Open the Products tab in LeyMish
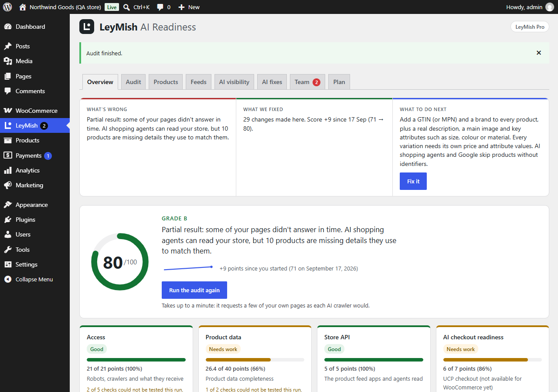 coord(166,82)
